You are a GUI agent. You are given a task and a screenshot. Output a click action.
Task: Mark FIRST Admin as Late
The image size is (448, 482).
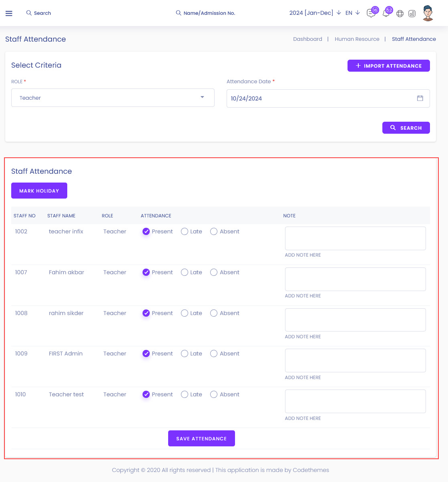(x=185, y=353)
